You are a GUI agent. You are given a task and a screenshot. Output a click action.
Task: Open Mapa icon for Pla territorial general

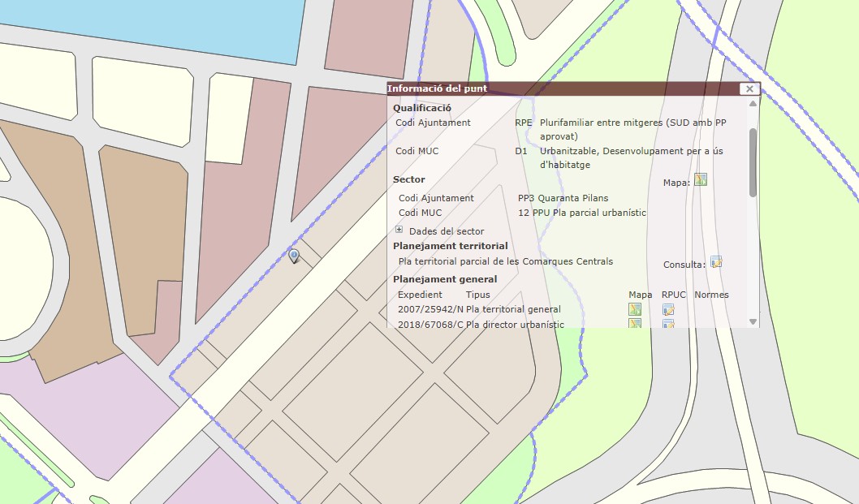[635, 309]
